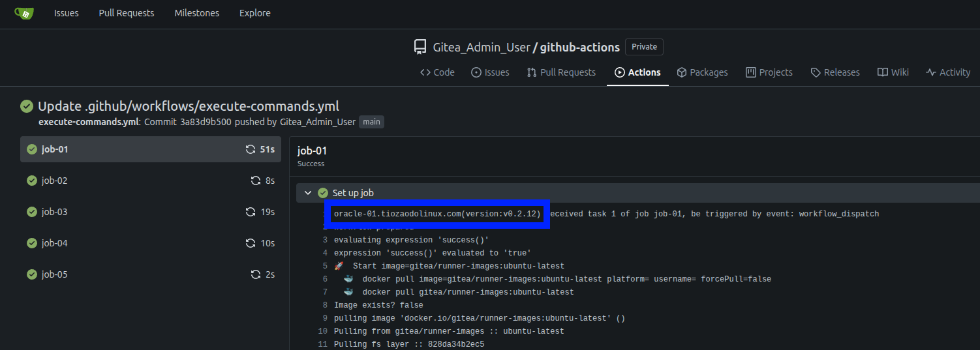Viewport: 980px width, 350px height.
Task: Click log line "evaluating expression 'success()'"
Action: 411,240
